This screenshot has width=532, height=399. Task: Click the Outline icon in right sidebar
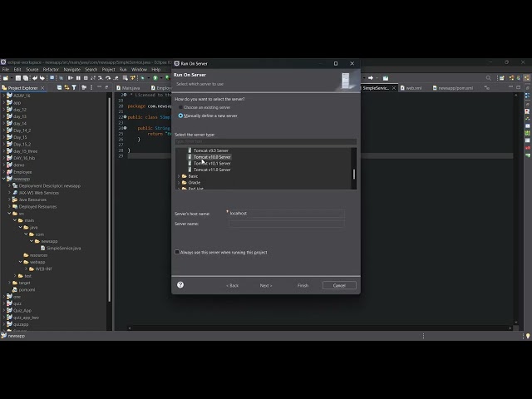527,96
